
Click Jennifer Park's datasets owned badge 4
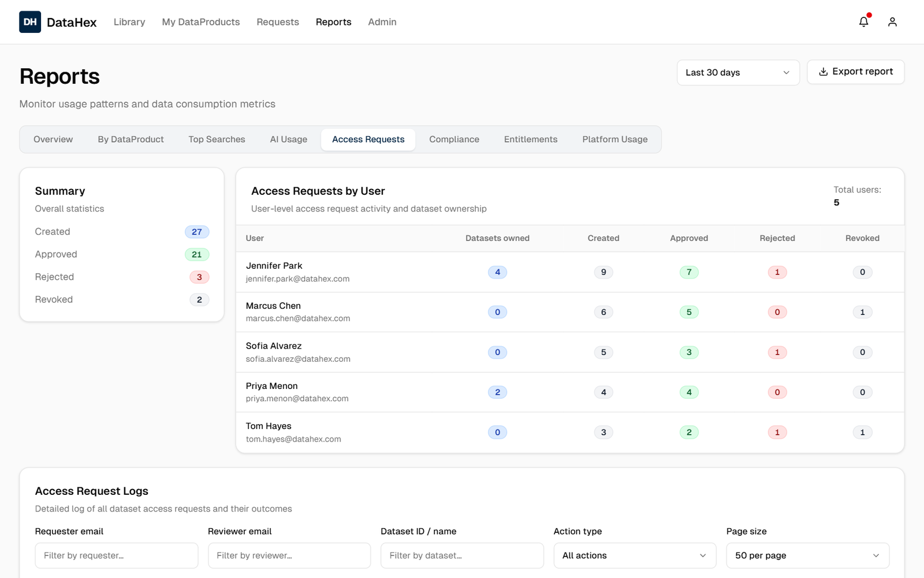click(497, 272)
